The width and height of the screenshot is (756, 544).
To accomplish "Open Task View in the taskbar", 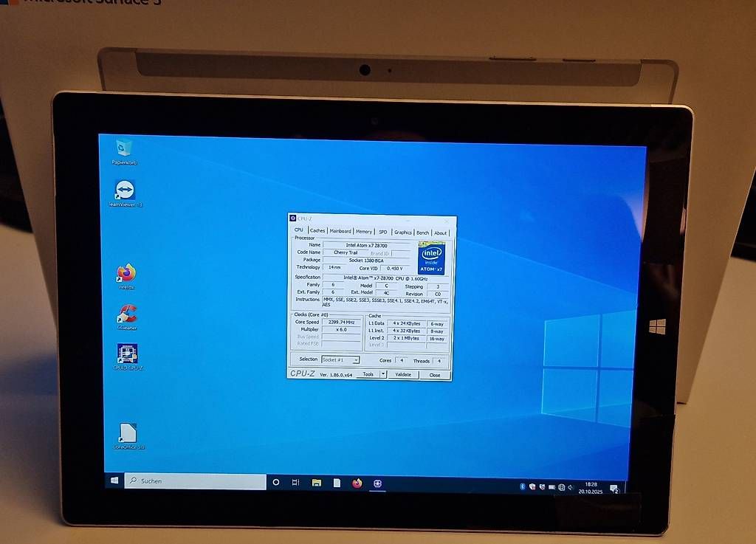I will tap(295, 482).
